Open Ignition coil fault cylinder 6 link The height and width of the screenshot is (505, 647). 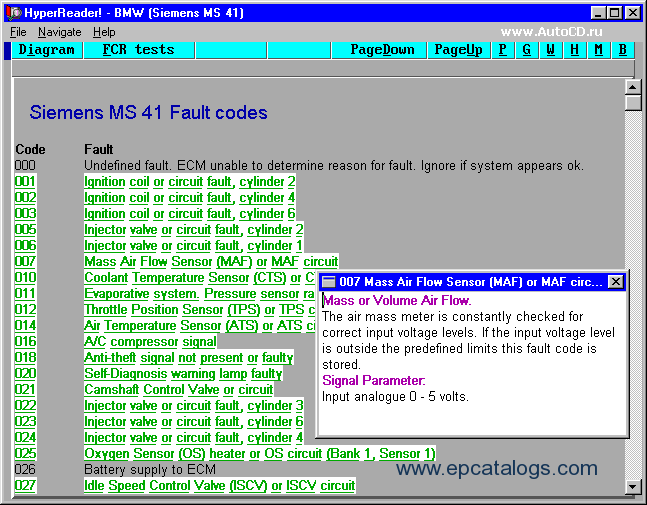(190, 214)
